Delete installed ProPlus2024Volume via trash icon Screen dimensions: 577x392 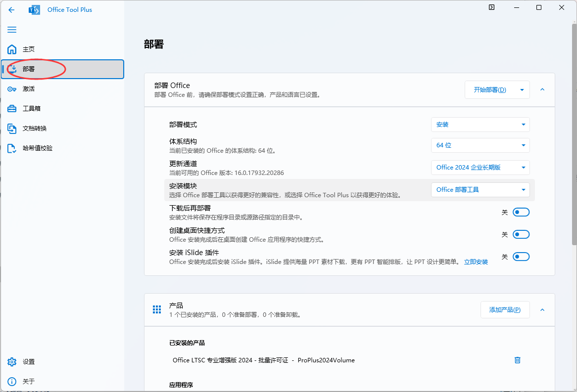point(518,360)
